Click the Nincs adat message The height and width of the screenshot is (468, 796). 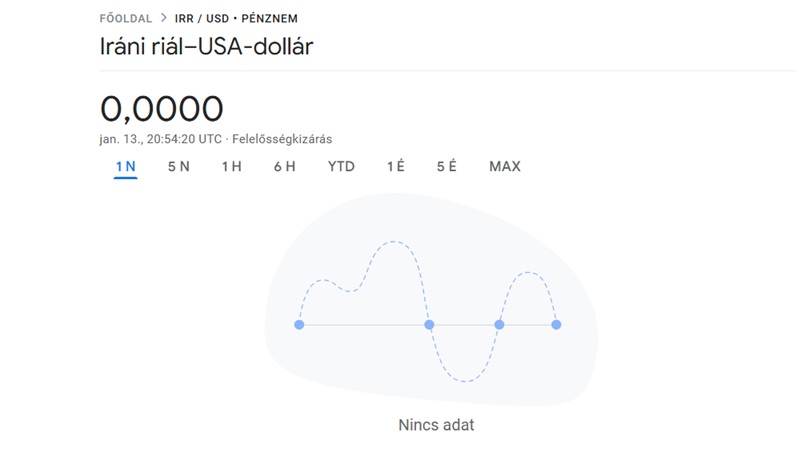436,425
